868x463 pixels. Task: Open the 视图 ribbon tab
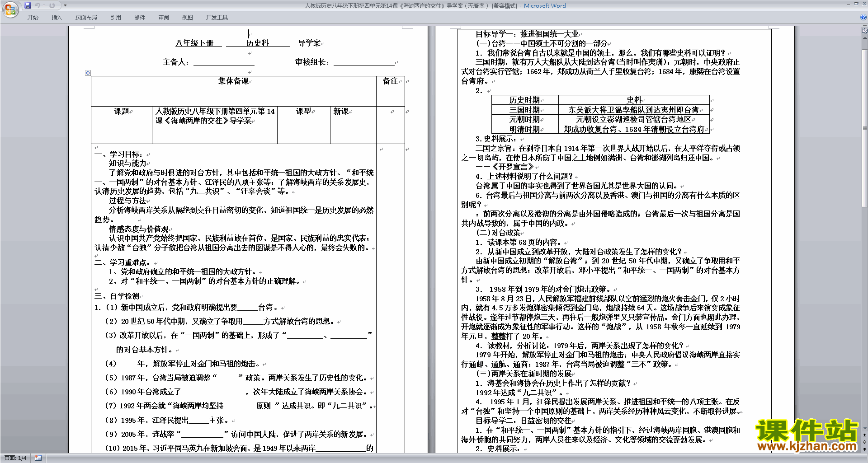tap(188, 17)
